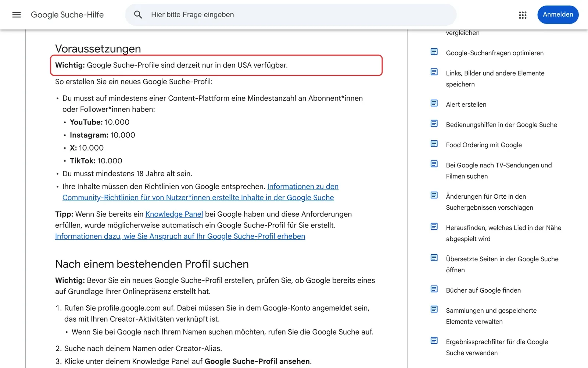Screen dimensions: 588x368
Task: Click the 'TikTok: 10.000' list item
Action: pyautogui.click(x=96, y=161)
